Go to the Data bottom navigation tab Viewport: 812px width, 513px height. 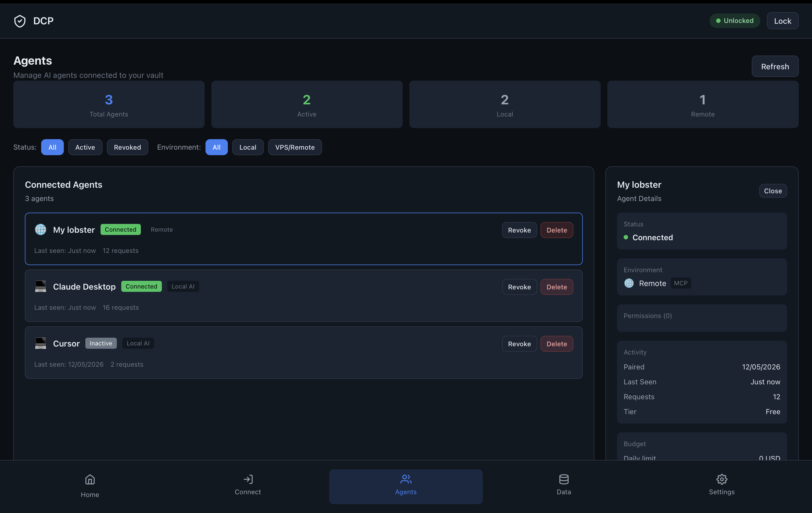click(564, 486)
